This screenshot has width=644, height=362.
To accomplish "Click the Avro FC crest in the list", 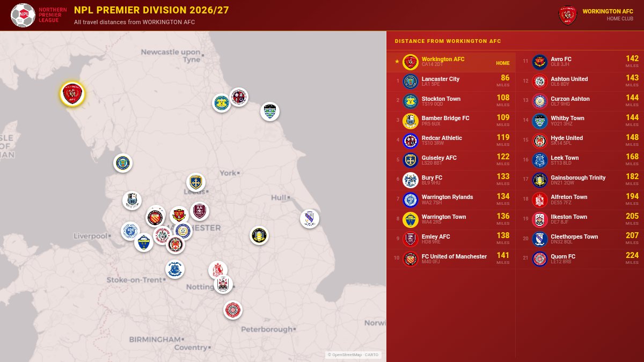I will point(540,62).
